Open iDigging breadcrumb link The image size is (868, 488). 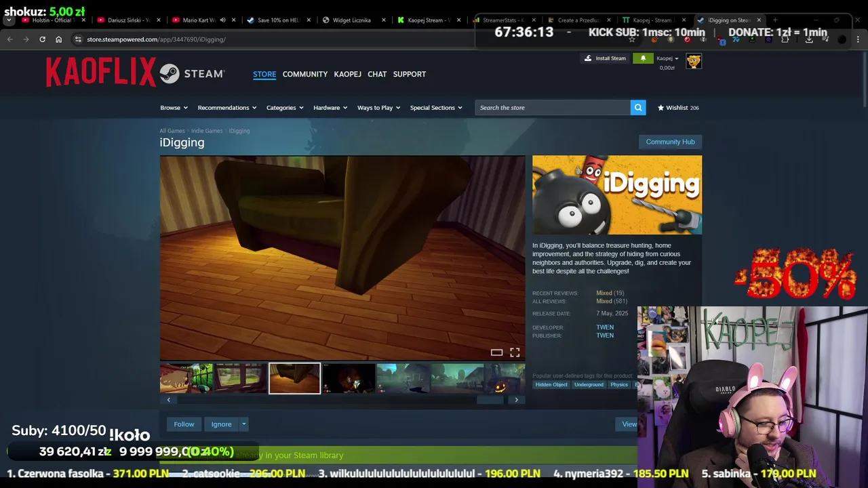tap(239, 131)
